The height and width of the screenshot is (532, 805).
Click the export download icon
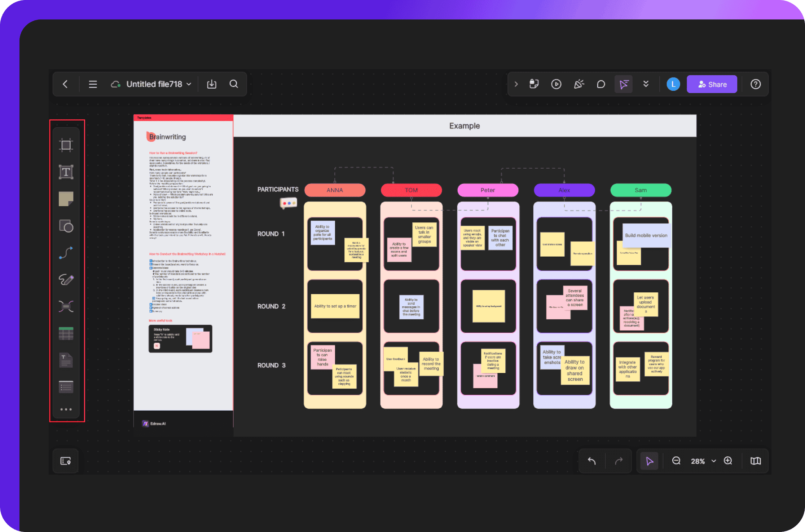pyautogui.click(x=212, y=84)
